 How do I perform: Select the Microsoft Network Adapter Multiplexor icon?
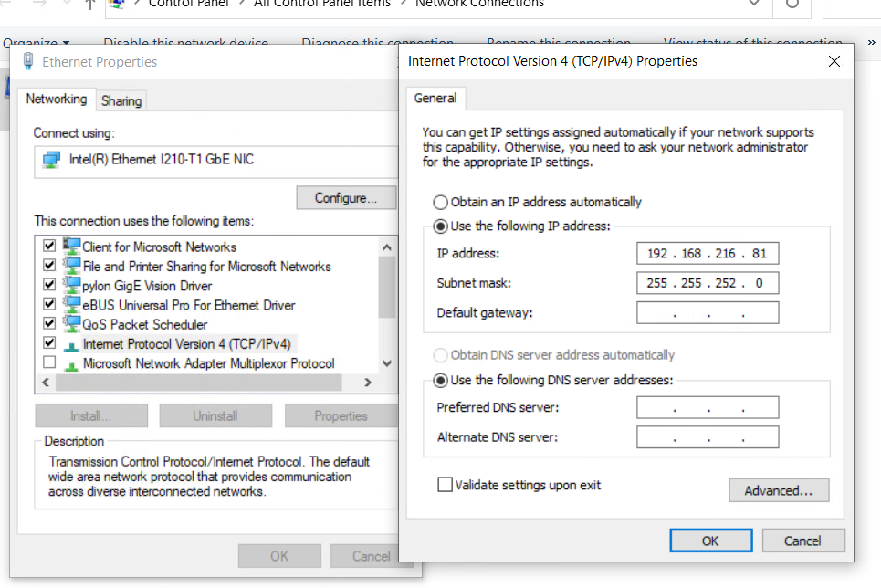click(x=71, y=365)
